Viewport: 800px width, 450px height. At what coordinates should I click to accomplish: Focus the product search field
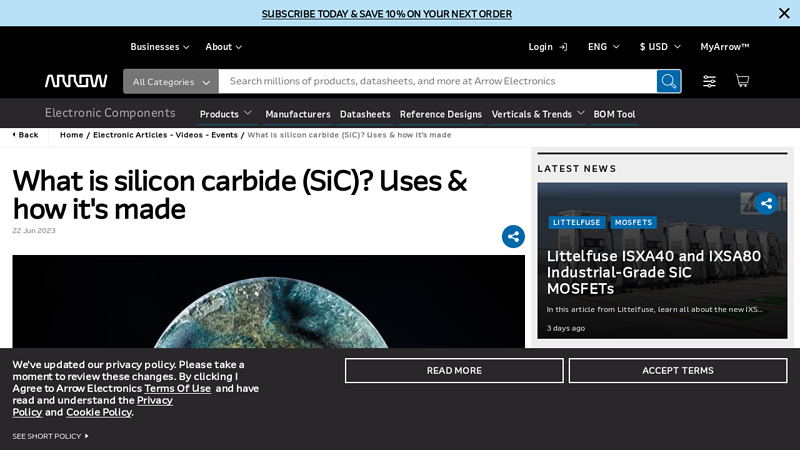tap(437, 81)
